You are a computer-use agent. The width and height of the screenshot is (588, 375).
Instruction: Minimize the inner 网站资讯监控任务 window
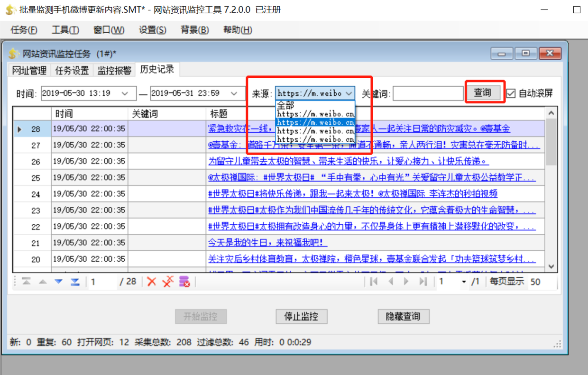[x=502, y=53]
